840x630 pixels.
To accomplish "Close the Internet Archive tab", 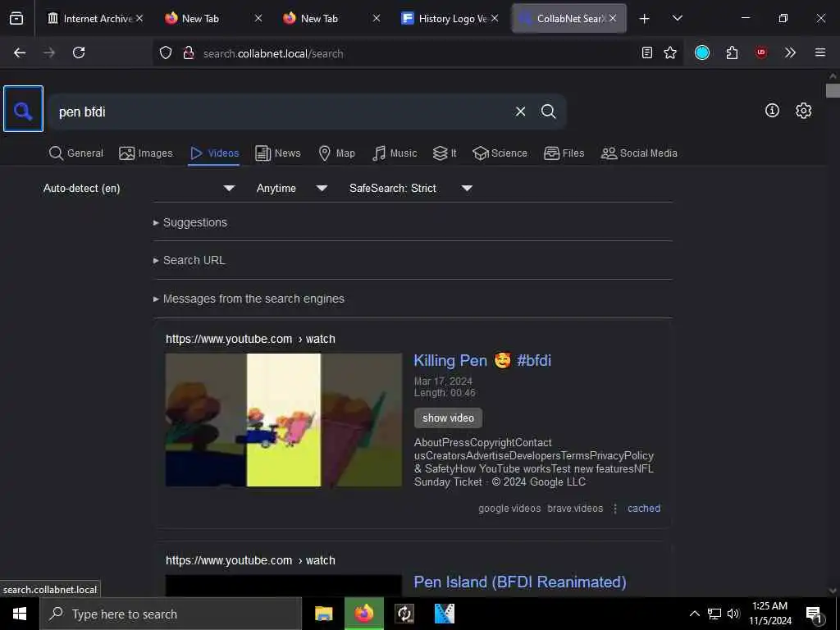I will [x=139, y=18].
